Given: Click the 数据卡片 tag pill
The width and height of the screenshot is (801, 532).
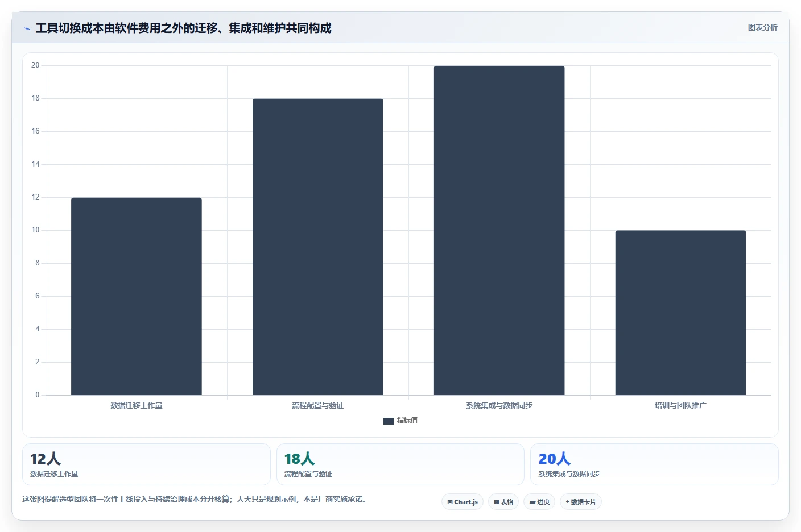Looking at the screenshot, I should tap(581, 502).
